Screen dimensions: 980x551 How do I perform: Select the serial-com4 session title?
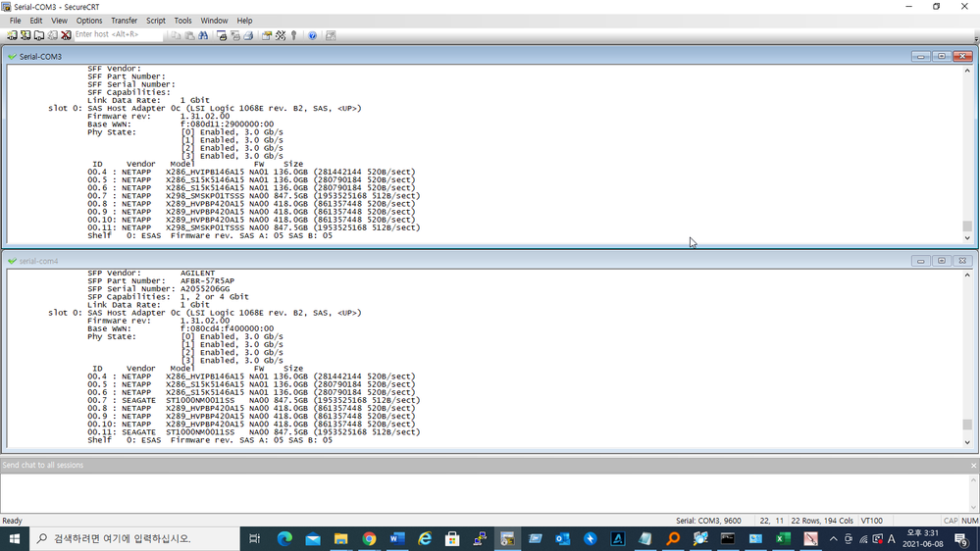click(x=38, y=262)
